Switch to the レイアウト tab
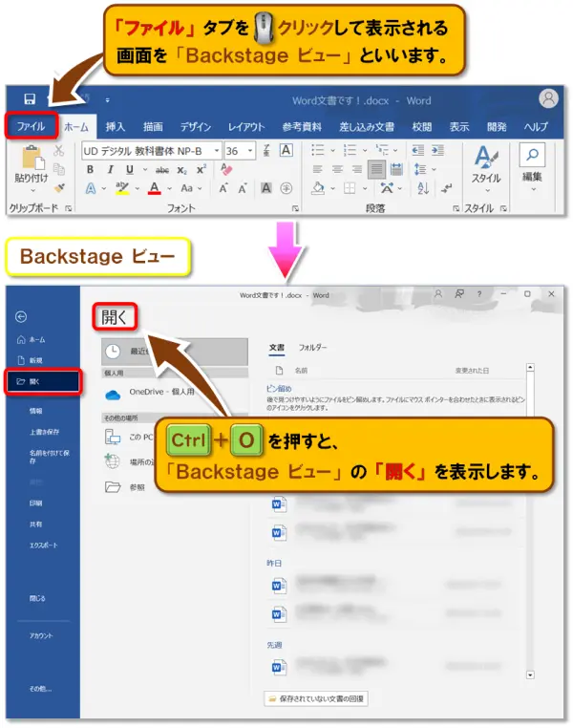 pos(246,127)
